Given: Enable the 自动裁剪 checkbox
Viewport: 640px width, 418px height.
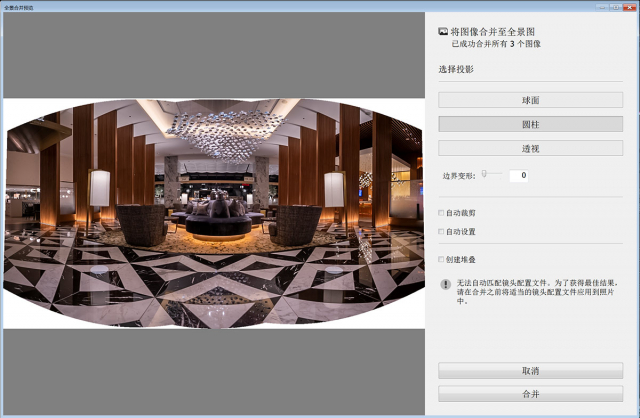Looking at the screenshot, I should (441, 213).
